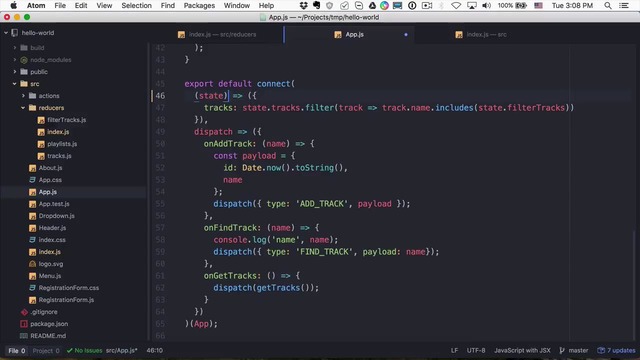The height and width of the screenshot is (360, 640).
Task: Click the hello-world project root icon
Action: coord(15,33)
